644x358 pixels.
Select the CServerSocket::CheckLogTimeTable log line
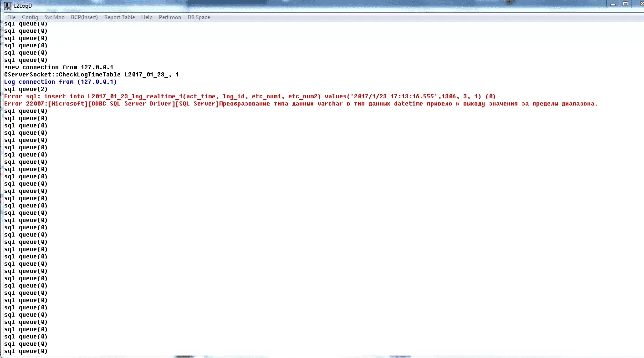92,75
